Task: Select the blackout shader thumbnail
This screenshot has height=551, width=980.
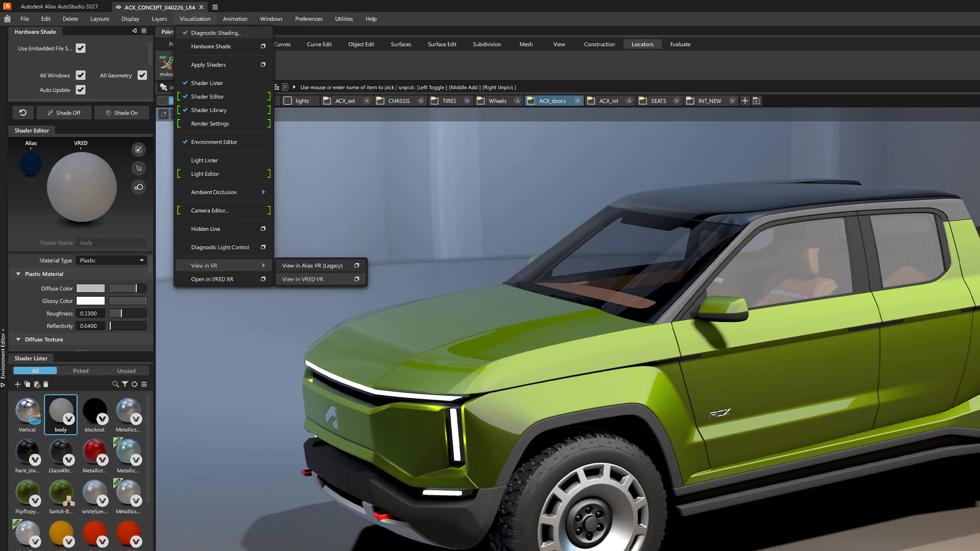Action: tap(95, 414)
